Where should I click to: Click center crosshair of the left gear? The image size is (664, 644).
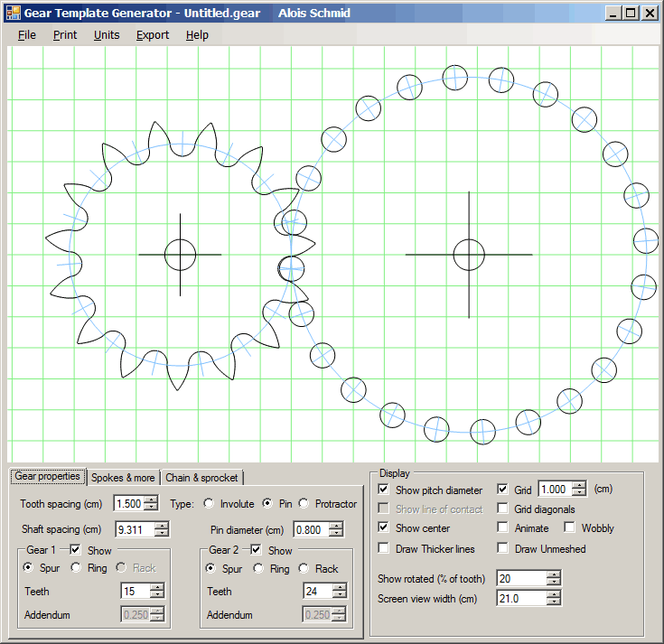tap(180, 255)
